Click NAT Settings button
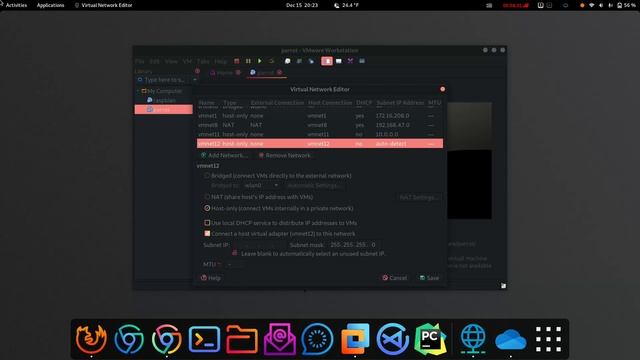Screen dimensions: 640x360 pyautogui.click(x=419, y=197)
